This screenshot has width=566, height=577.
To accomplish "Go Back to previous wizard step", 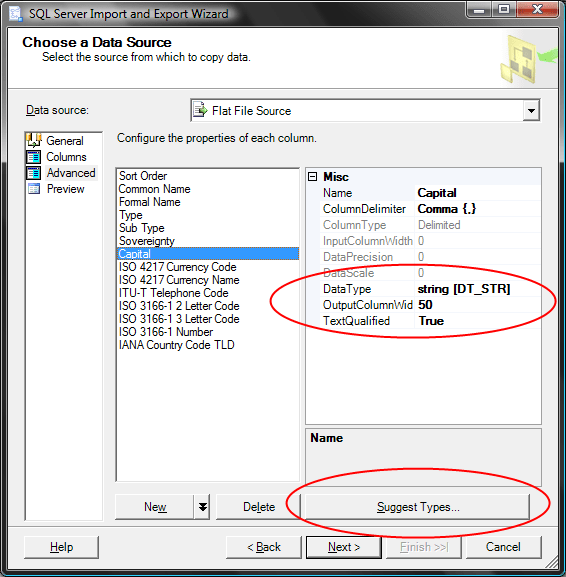I will pyautogui.click(x=264, y=547).
